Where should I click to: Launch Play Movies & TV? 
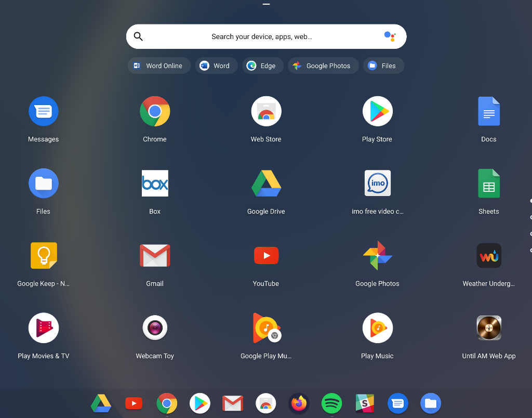coord(44,328)
